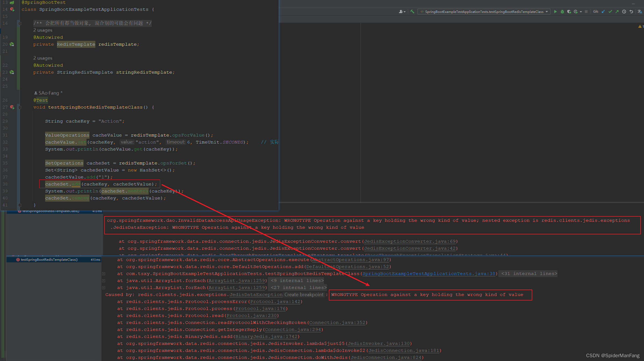Image resolution: width=644 pixels, height=361 pixels.
Task: Click the Git label in toolbar
Action: (596, 12)
